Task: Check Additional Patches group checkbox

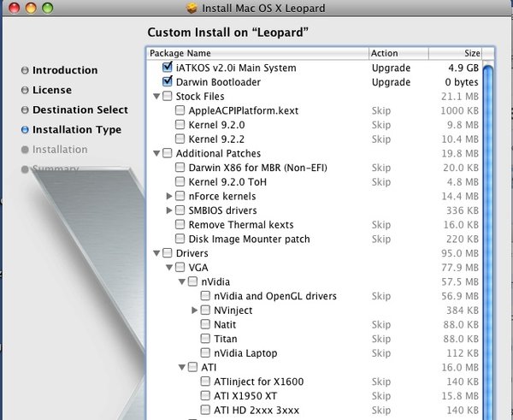Action: (168, 153)
